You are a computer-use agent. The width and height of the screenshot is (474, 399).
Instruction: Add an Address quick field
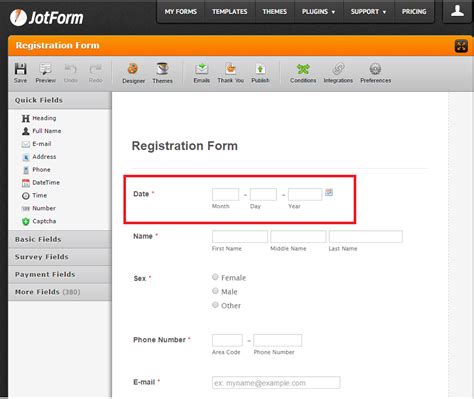(39, 157)
